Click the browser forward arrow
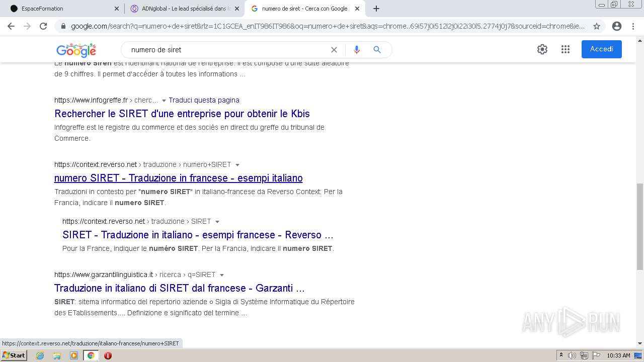 (27, 26)
